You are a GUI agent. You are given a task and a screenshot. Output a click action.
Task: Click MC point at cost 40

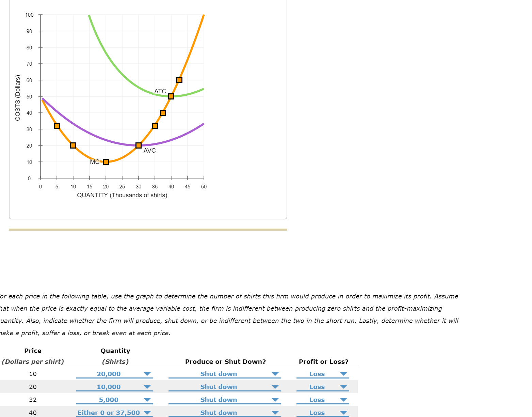[163, 113]
